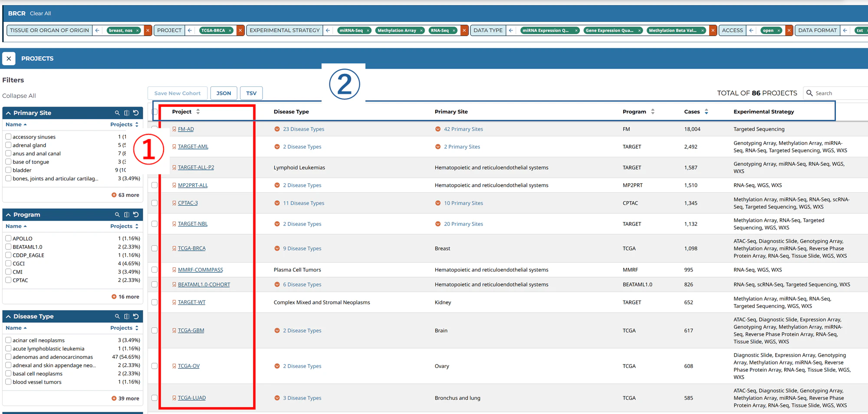Search within the Program filter
The image size is (868, 414).
[117, 215]
